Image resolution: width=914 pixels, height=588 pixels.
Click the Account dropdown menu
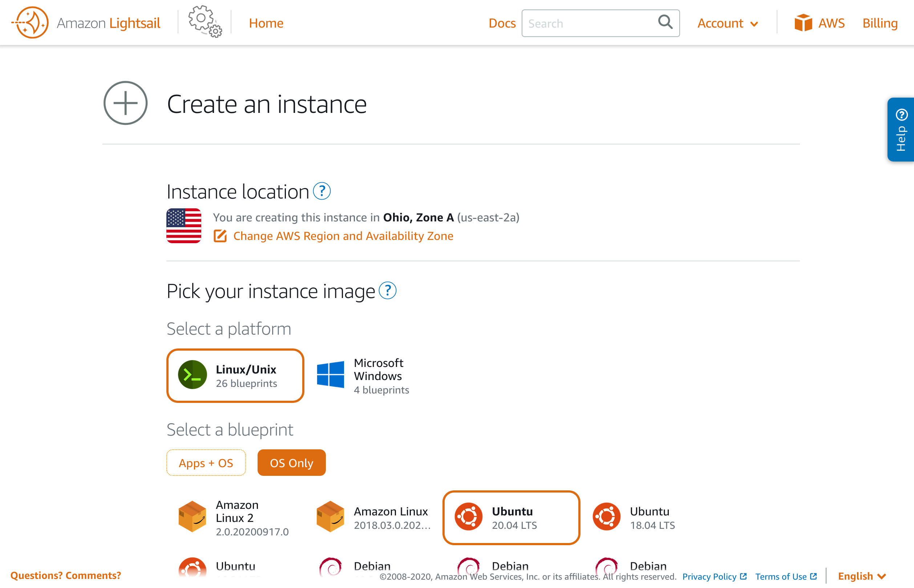click(x=727, y=23)
